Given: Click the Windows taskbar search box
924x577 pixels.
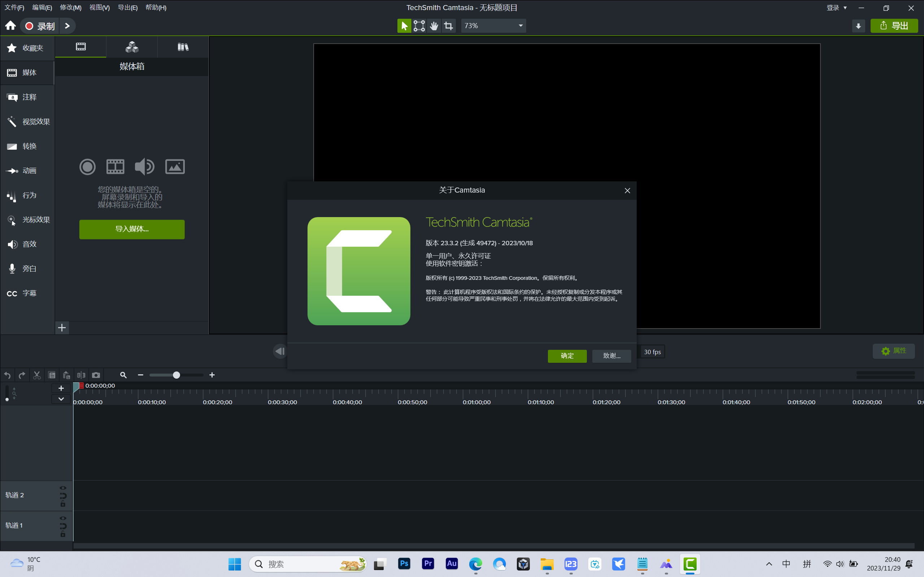Looking at the screenshot, I should [298, 564].
